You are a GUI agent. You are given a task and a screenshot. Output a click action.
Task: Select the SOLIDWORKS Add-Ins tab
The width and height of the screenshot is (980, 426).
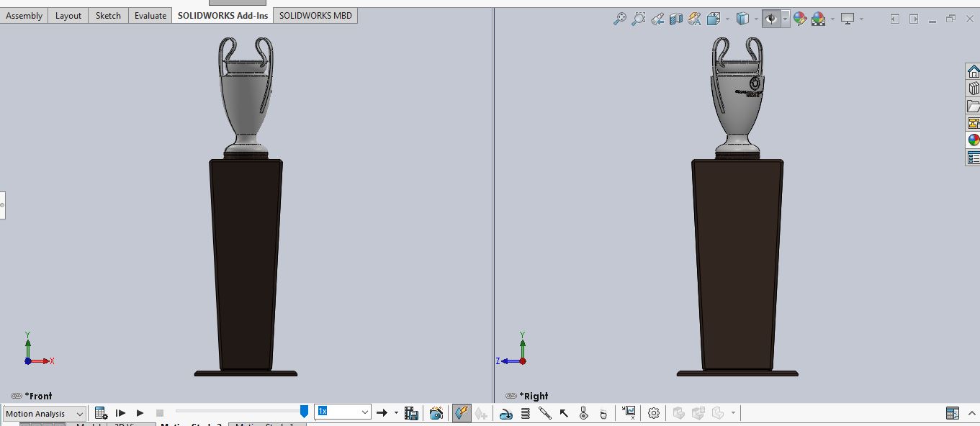coord(222,15)
